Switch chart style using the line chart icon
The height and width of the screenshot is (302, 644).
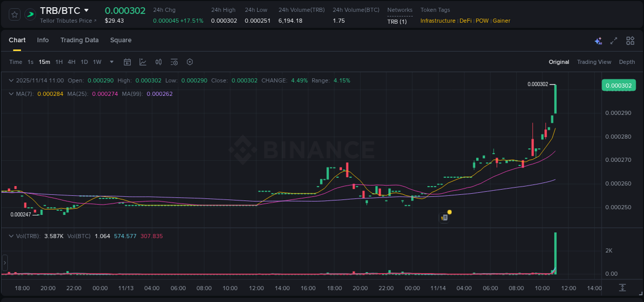click(143, 62)
